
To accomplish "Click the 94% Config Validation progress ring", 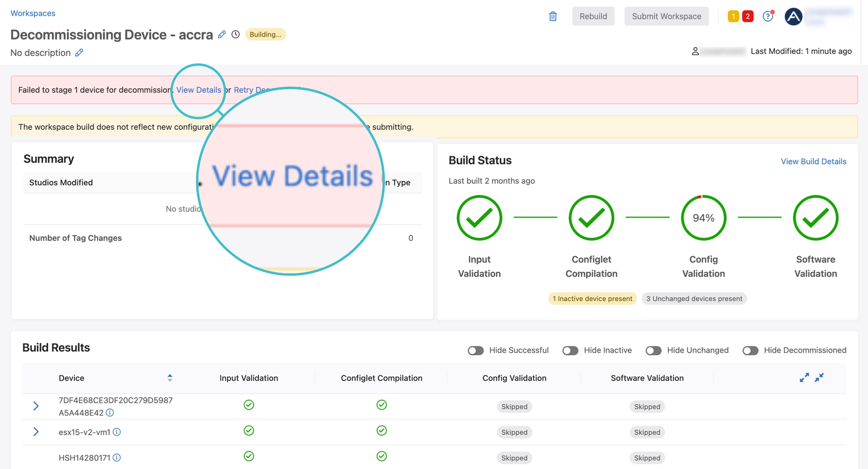I will (x=703, y=218).
